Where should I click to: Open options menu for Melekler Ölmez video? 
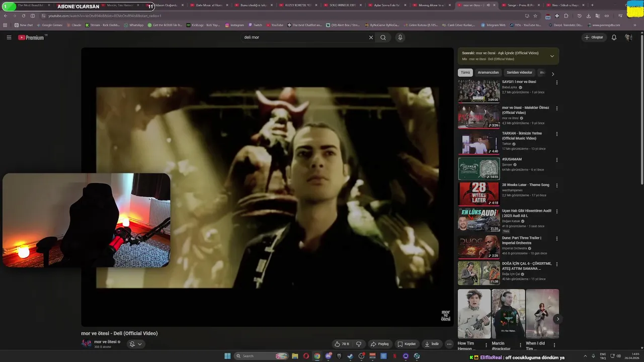click(x=556, y=108)
